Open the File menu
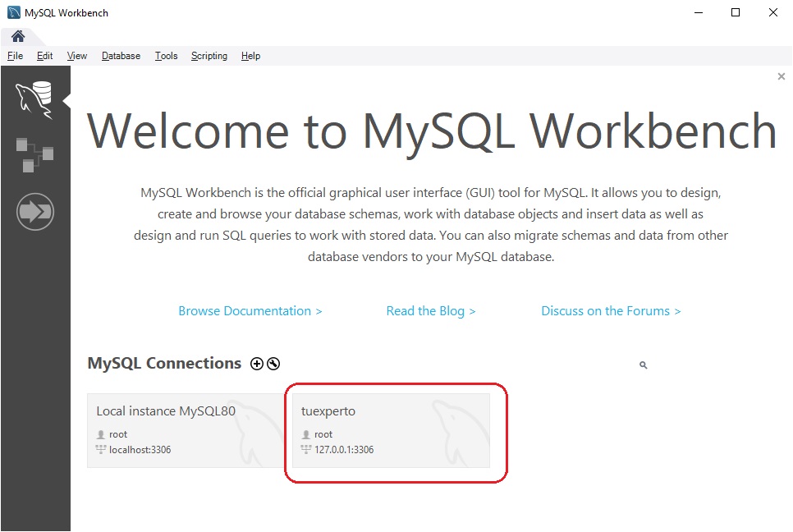Image resolution: width=793 pixels, height=532 pixels. 15,56
